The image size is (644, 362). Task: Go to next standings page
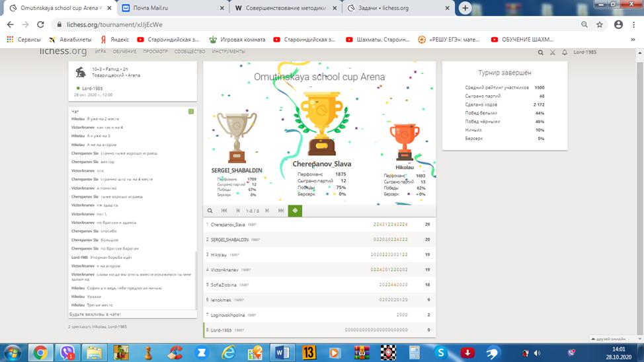267,211
